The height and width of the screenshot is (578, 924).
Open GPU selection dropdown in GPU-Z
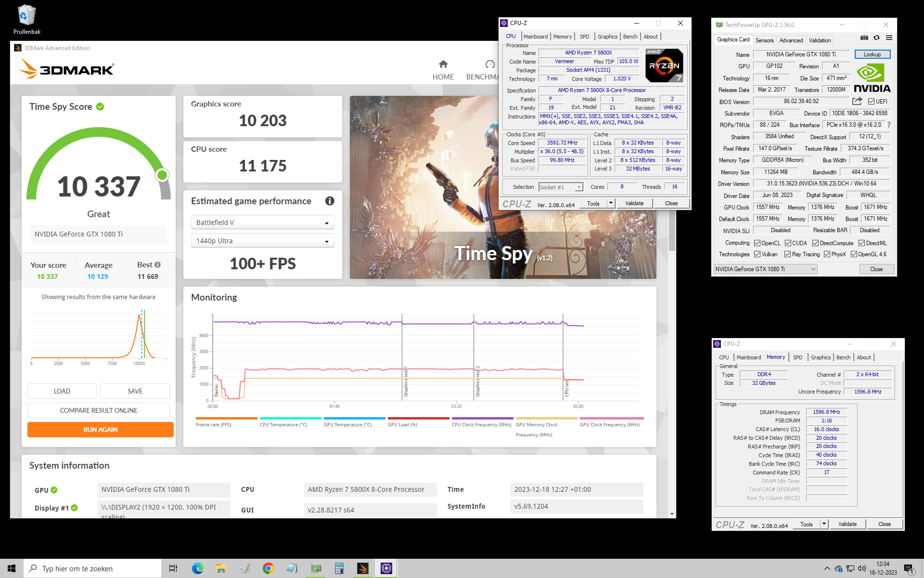point(765,269)
